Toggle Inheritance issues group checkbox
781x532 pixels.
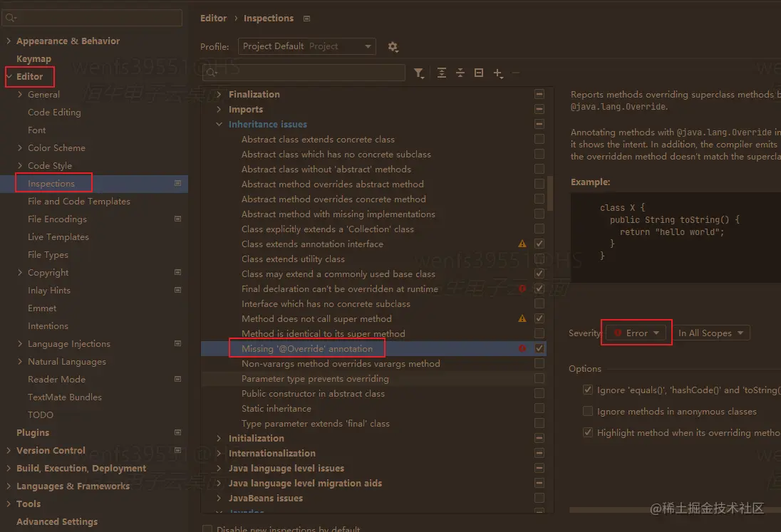539,124
